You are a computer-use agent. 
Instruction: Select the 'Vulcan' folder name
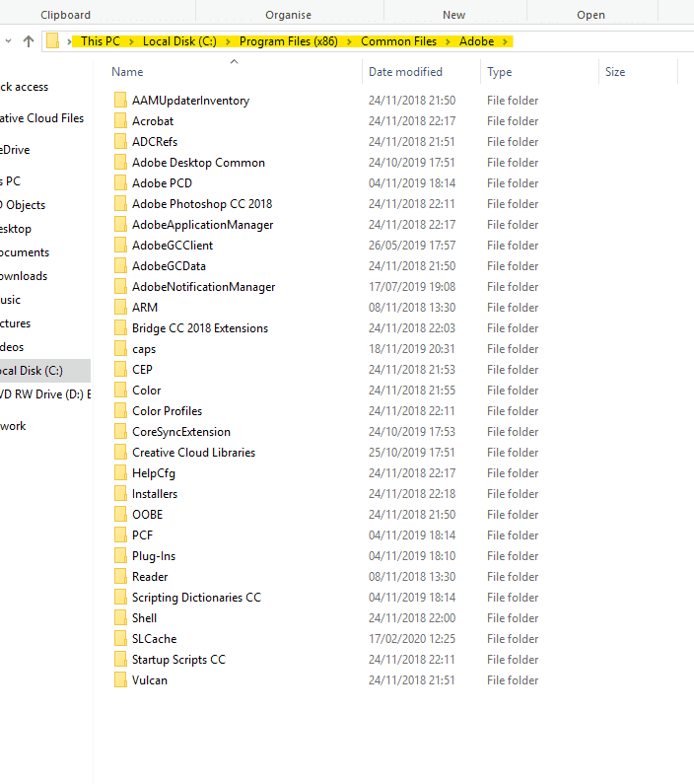(x=150, y=680)
